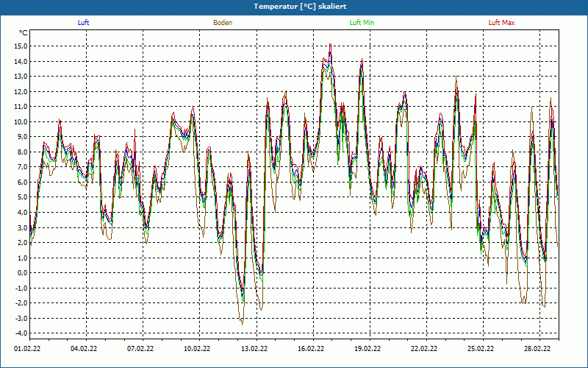Click the 07.02.22 date label
Viewport: 588px width, 368px height.
tap(140, 349)
